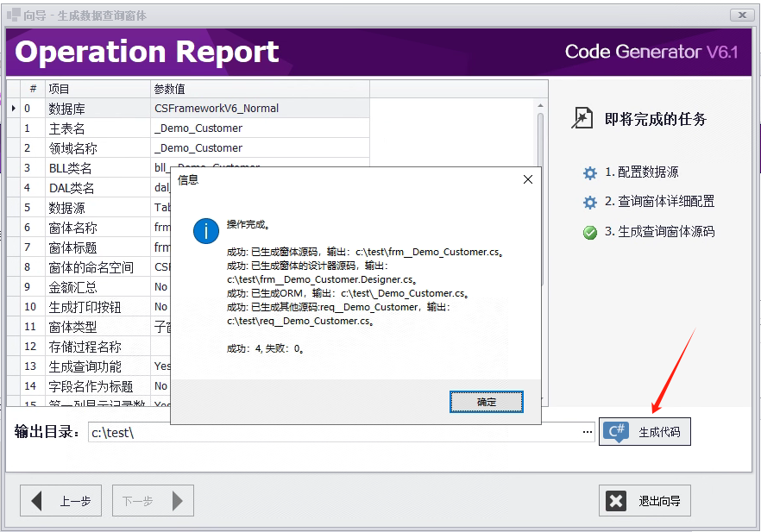
Task: Click the left arrow icon on 上一步
Action: [36, 500]
